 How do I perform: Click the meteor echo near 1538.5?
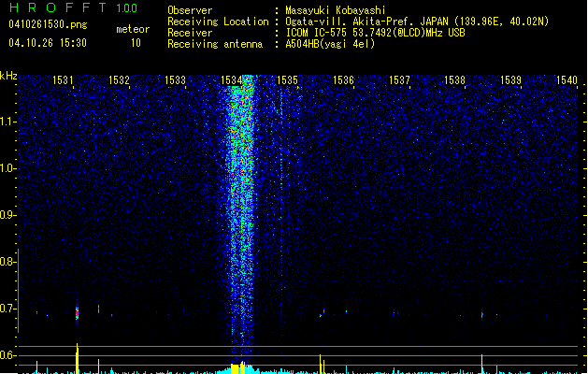click(481, 314)
